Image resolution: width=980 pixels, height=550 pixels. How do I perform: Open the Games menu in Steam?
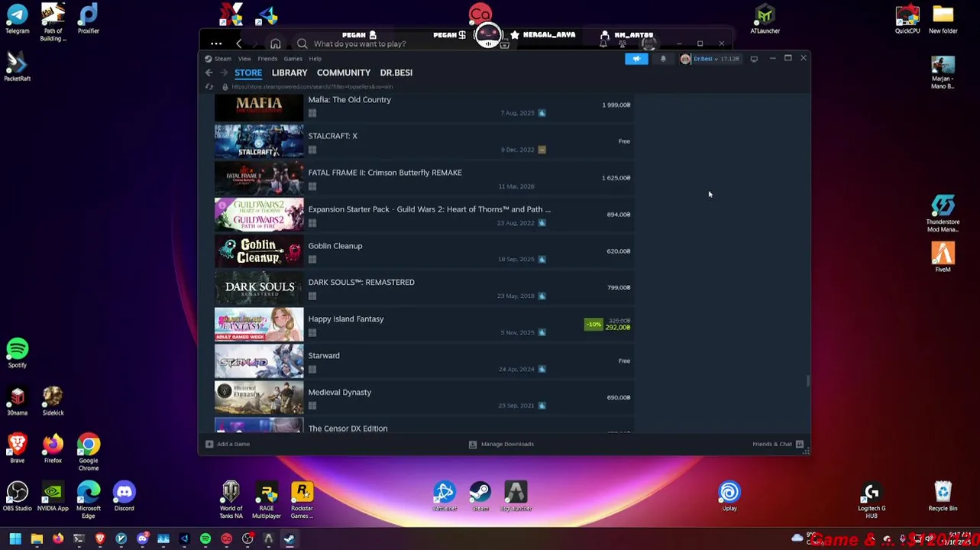coord(293,59)
